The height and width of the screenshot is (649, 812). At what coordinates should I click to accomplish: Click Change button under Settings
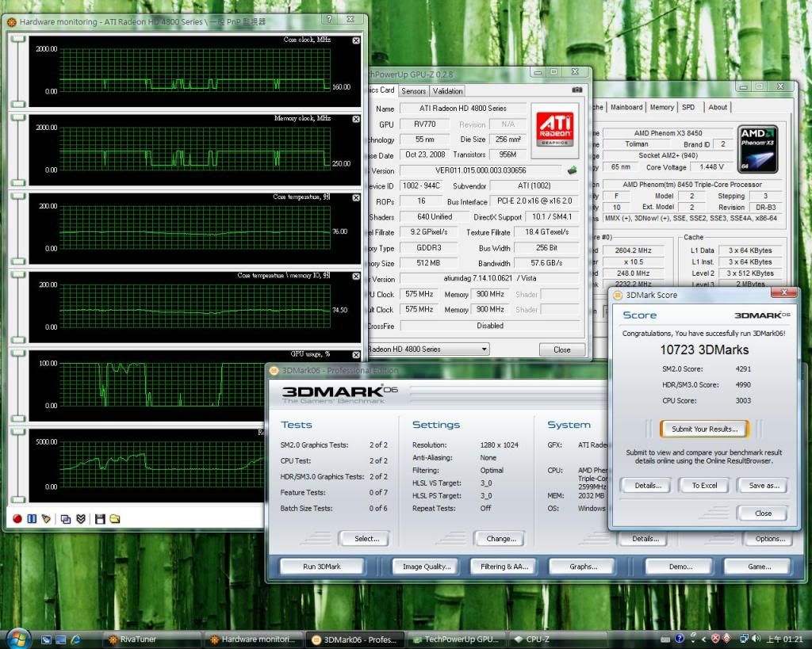[501, 539]
